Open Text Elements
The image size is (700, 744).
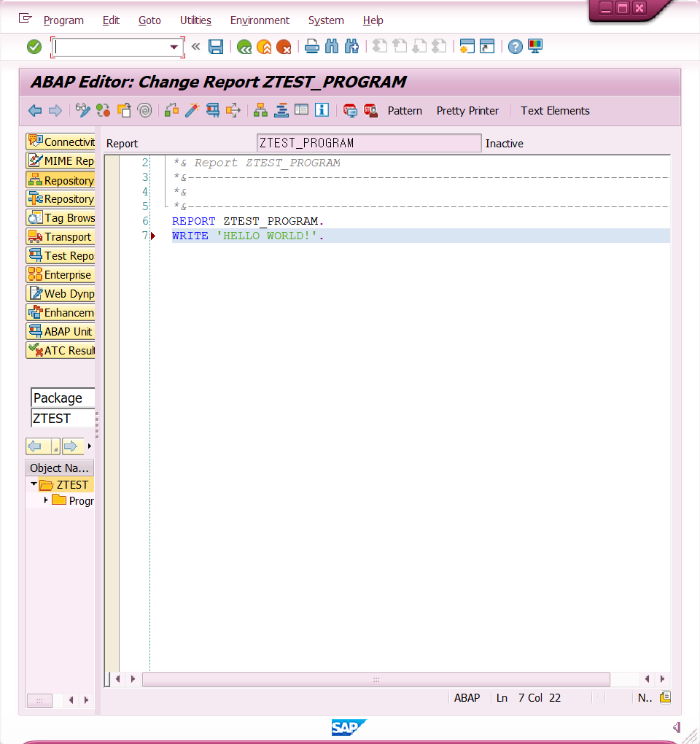point(555,111)
